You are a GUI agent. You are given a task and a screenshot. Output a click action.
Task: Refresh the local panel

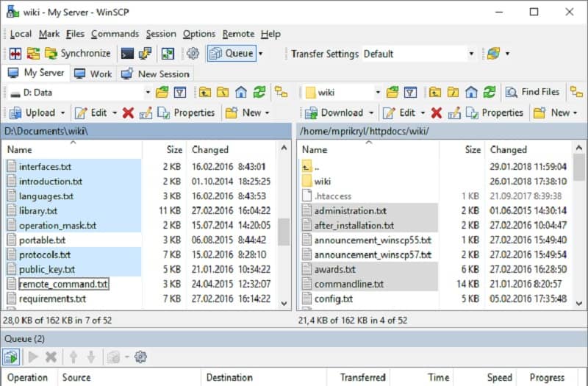pos(259,93)
